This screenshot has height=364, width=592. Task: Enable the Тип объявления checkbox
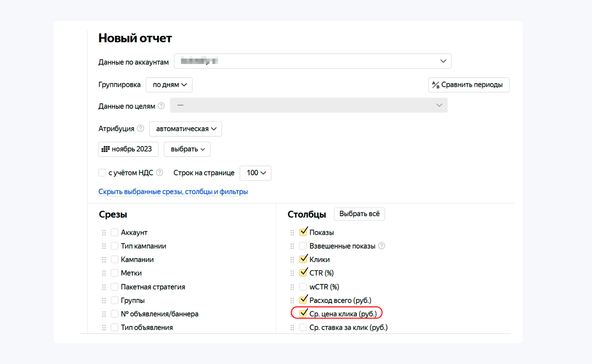(x=115, y=327)
